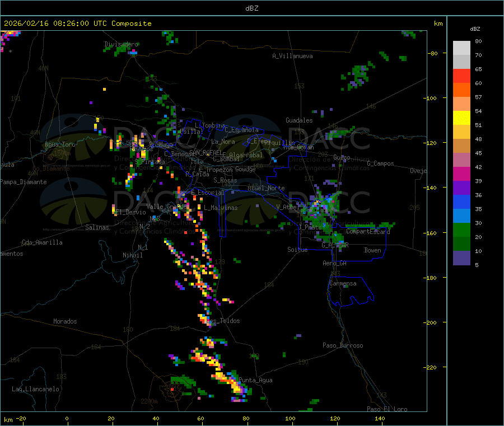Click the dBZ title at top center
The height and width of the screenshot is (426, 504).
[251, 8]
